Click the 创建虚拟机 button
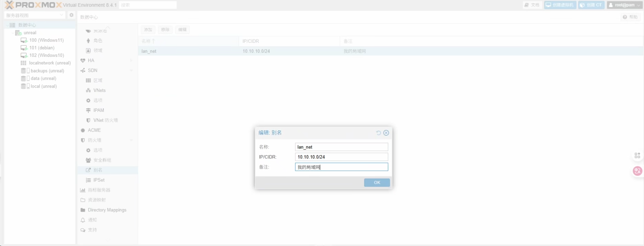 pyautogui.click(x=560, y=5)
